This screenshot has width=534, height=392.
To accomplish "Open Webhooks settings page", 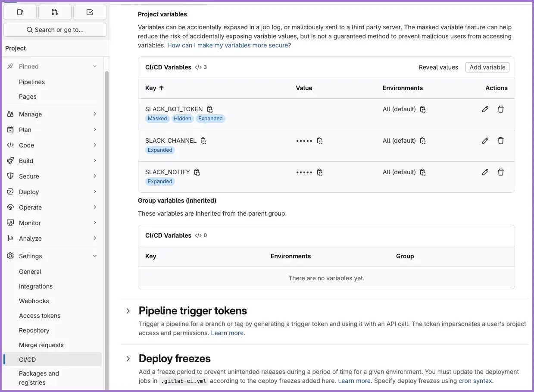I will (x=34, y=301).
